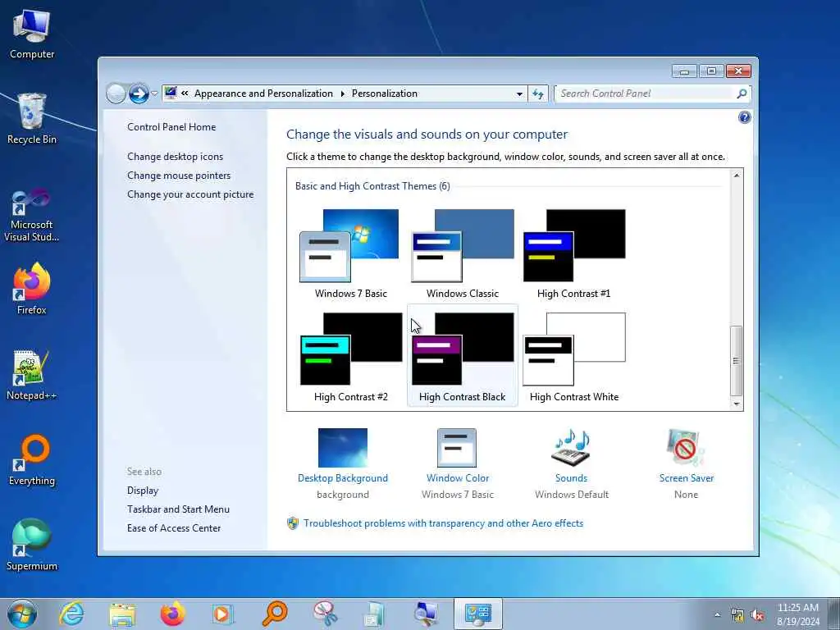840x630 pixels.
Task: Open Troubleshoot problems with transparency link
Action: tap(443, 523)
